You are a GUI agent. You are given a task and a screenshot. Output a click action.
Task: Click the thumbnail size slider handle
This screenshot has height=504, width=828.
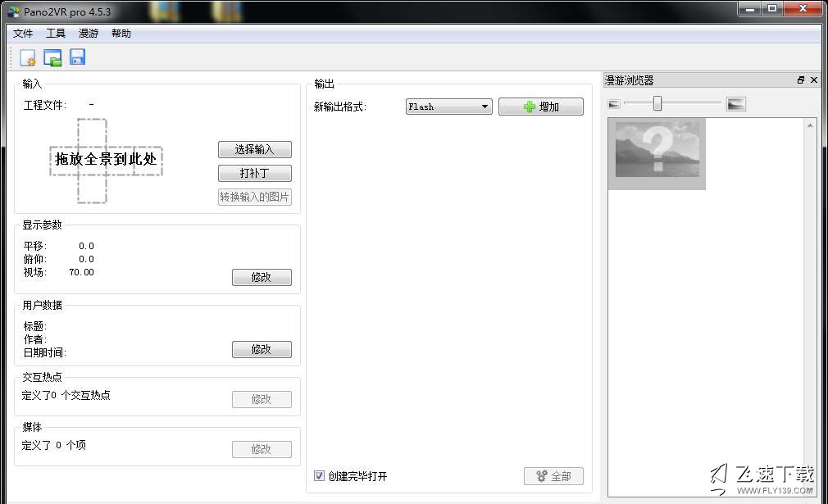[x=657, y=103]
